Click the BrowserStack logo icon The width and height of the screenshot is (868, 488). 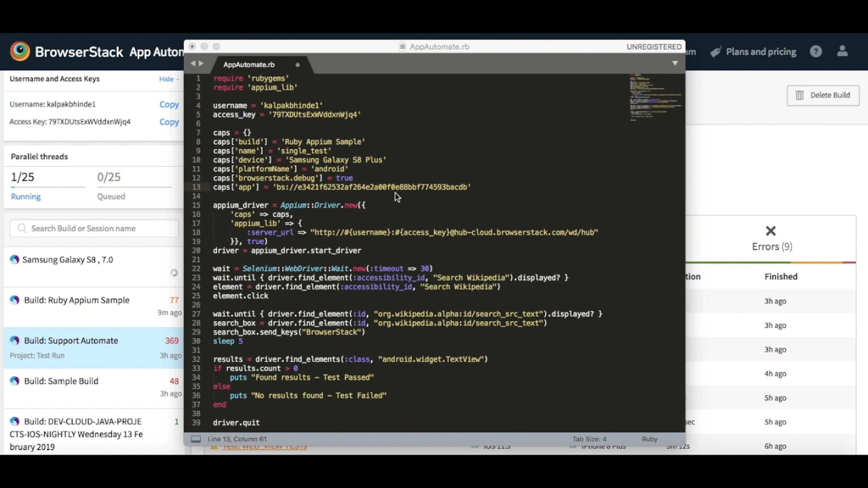point(20,51)
